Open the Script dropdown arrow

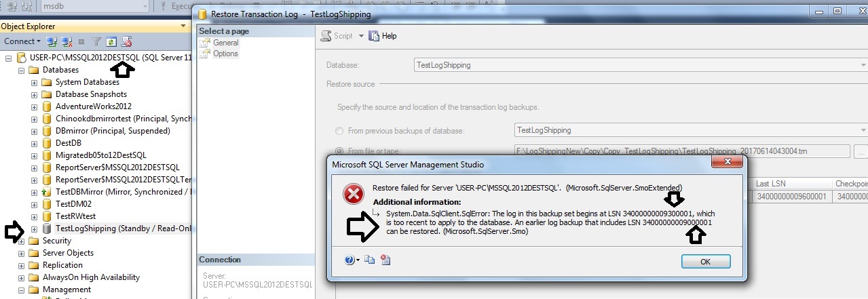tap(362, 36)
